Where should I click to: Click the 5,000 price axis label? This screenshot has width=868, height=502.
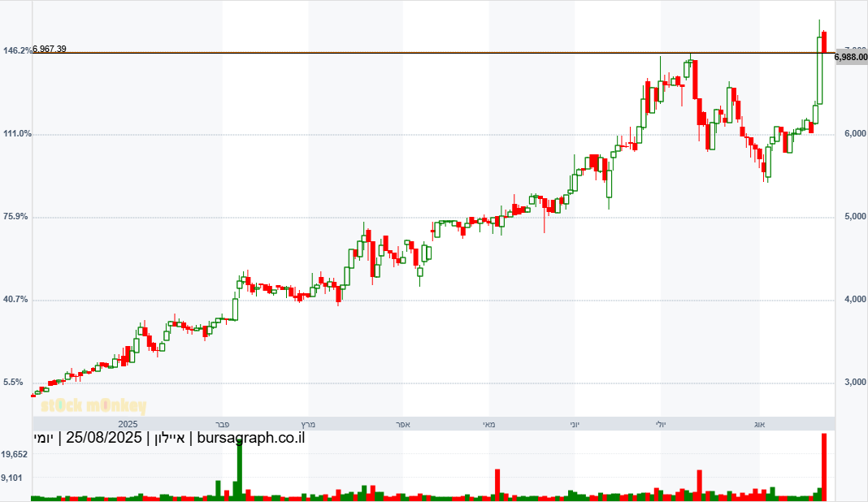coord(855,216)
